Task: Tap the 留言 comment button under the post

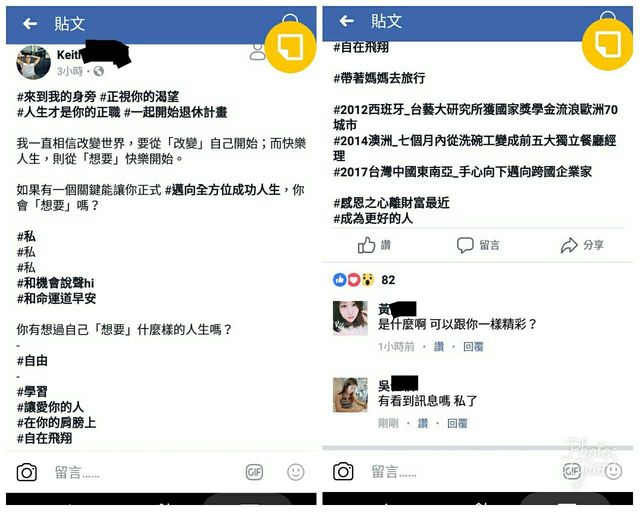Action: click(478, 245)
